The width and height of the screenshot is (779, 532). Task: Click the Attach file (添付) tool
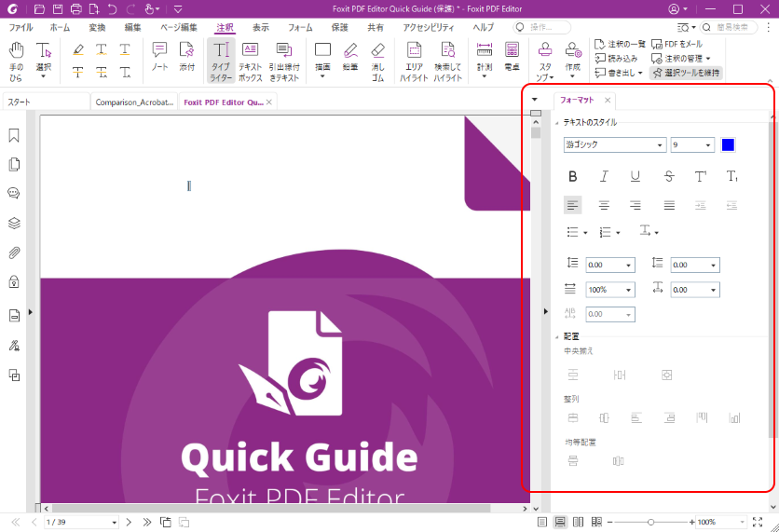186,57
